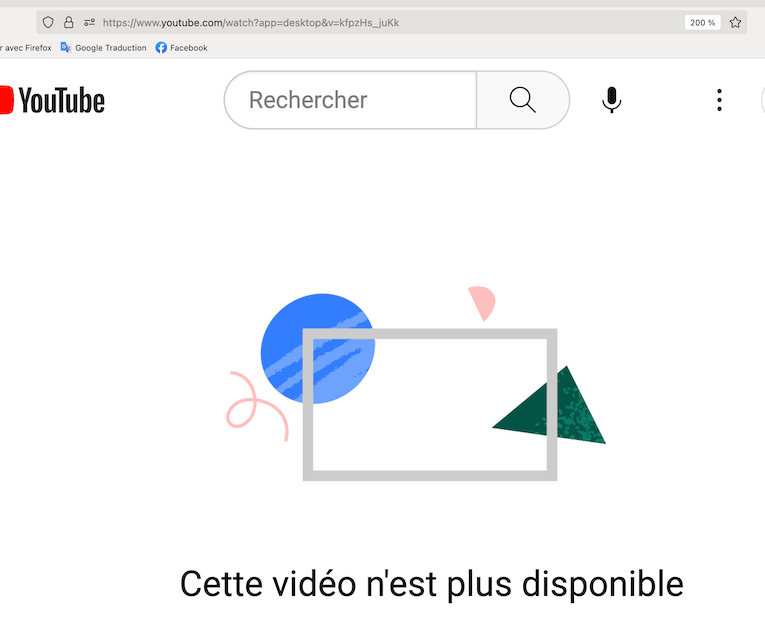Open the Google Traduction bookmark
This screenshot has width=765, height=639.
[104, 48]
